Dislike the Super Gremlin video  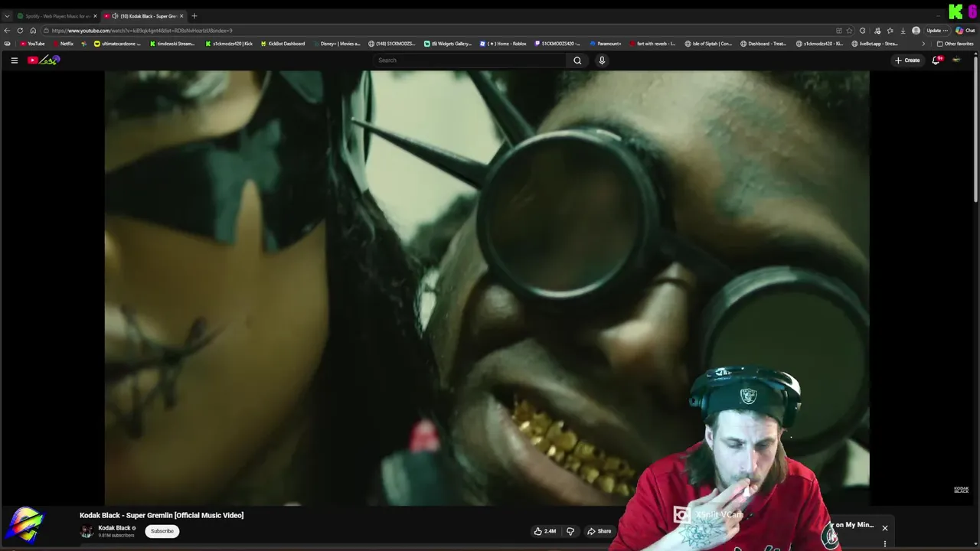(570, 531)
